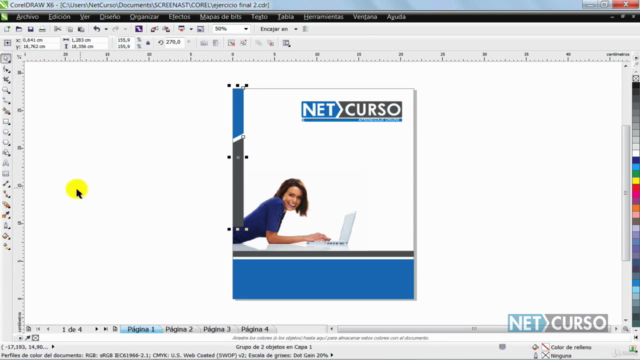This screenshot has height=360, width=640.
Task: Click the Undo arrow icon
Action: tap(97, 29)
